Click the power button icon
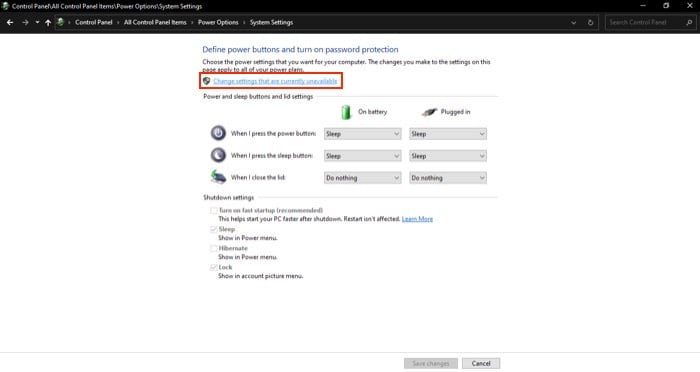700x372 pixels. (218, 133)
